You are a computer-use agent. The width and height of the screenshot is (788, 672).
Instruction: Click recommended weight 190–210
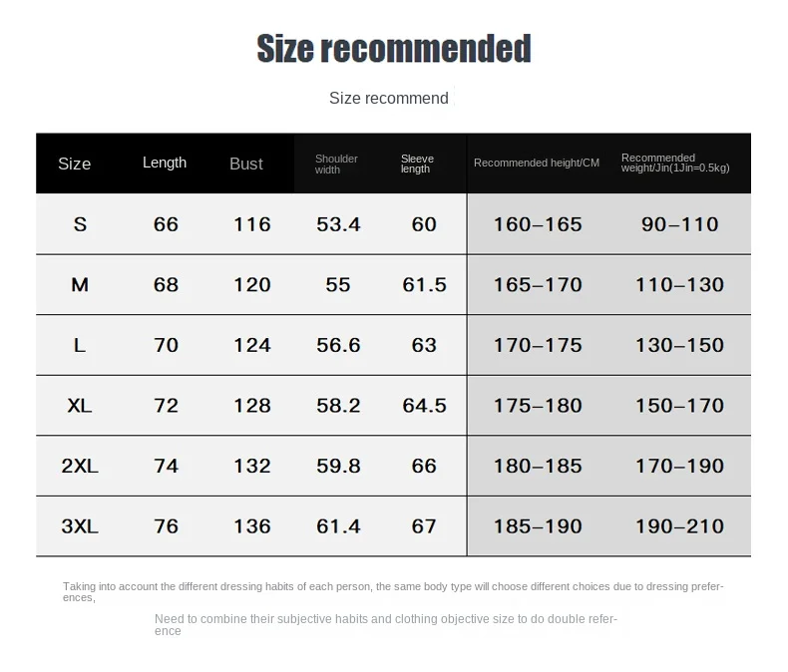point(679,526)
